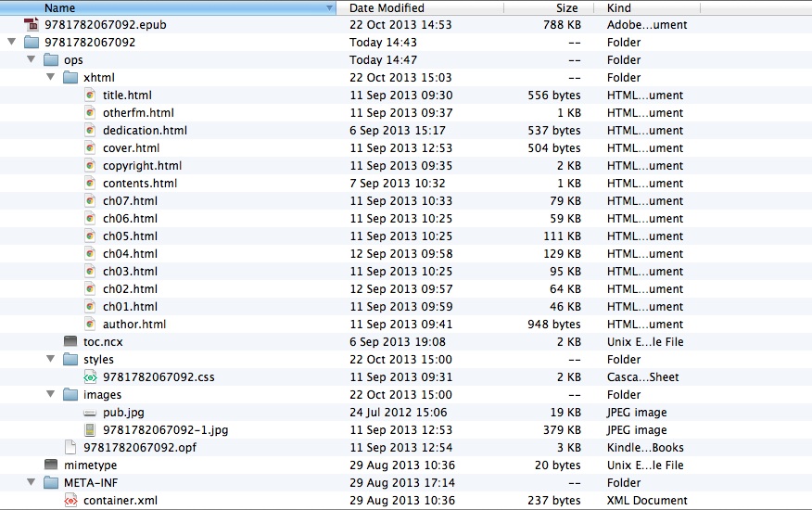Click the 9781782067092-1.jpg image icon
This screenshot has height=510, width=812.
tap(90, 429)
